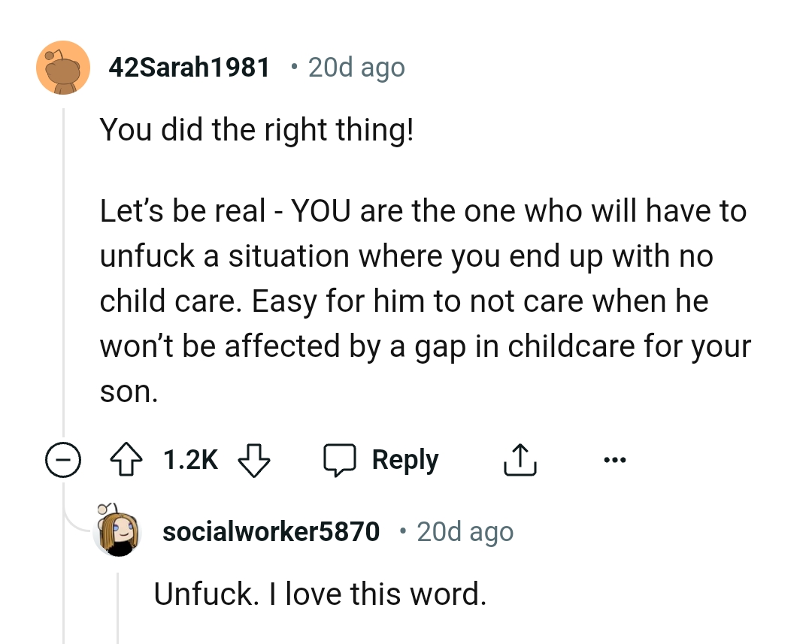Image resolution: width=812 pixels, height=644 pixels.
Task: Downvote 42Sarah1981's comment
Action: tap(253, 460)
